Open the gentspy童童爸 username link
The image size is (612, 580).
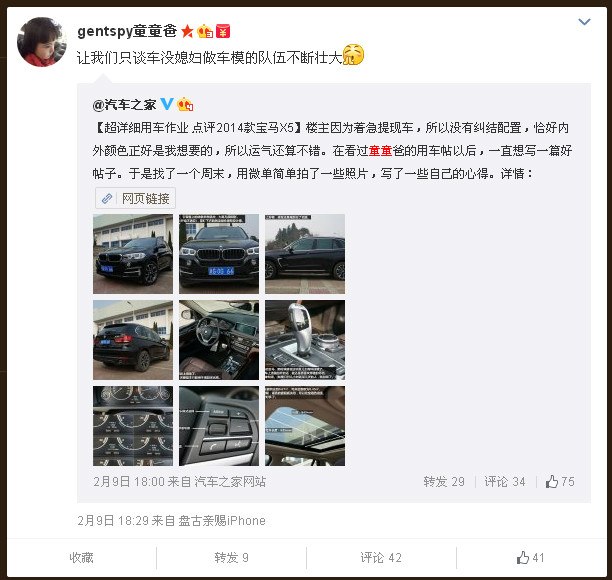[x=127, y=31]
